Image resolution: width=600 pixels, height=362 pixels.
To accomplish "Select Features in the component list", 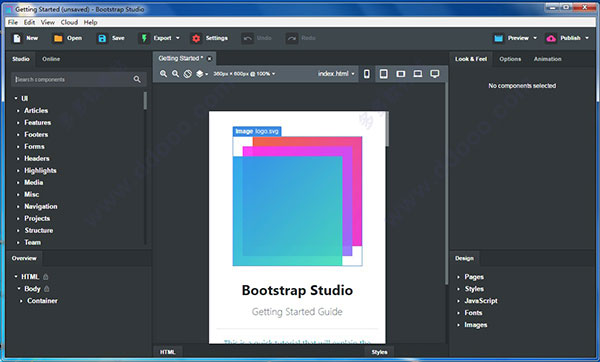I will coord(38,122).
